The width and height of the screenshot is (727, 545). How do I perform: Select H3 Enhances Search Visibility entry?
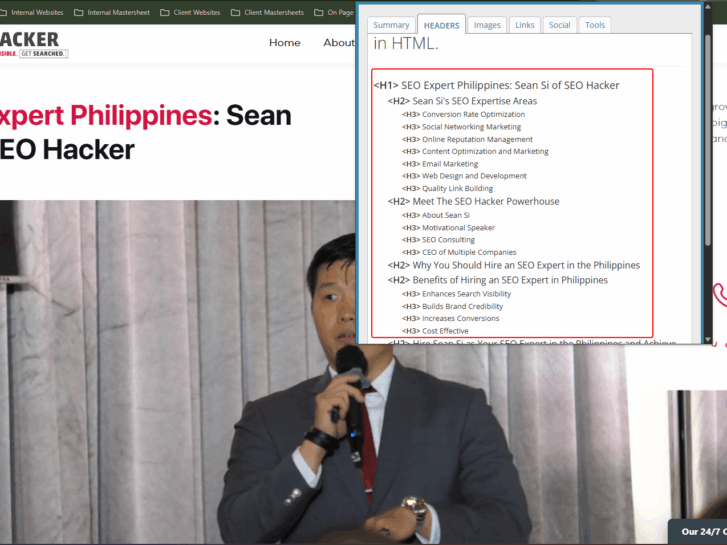(x=456, y=294)
